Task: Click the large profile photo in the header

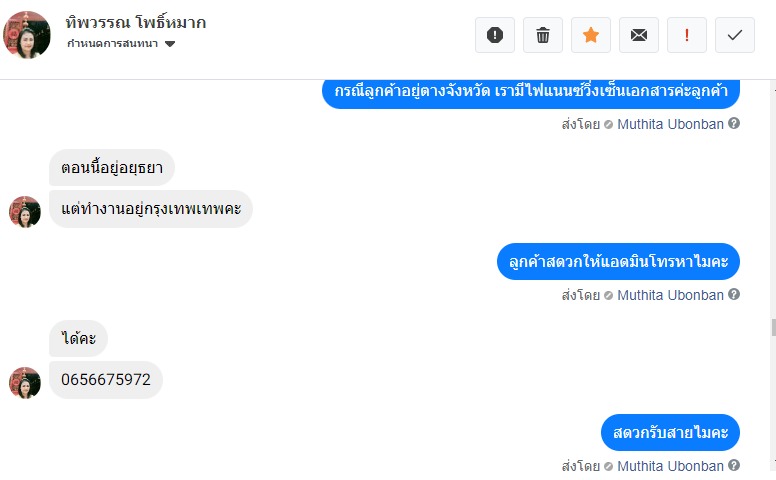Action: (28, 35)
